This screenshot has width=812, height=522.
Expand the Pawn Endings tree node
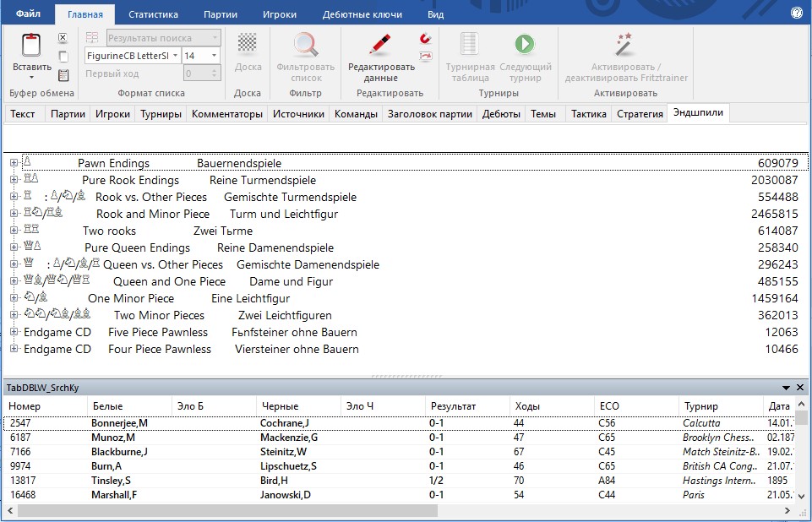pos(14,163)
